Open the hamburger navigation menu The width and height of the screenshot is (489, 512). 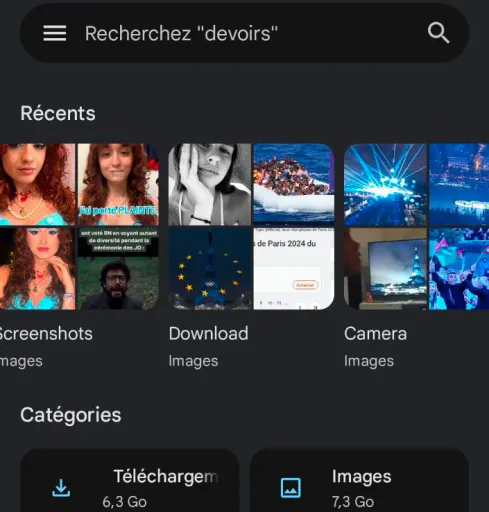tap(55, 33)
